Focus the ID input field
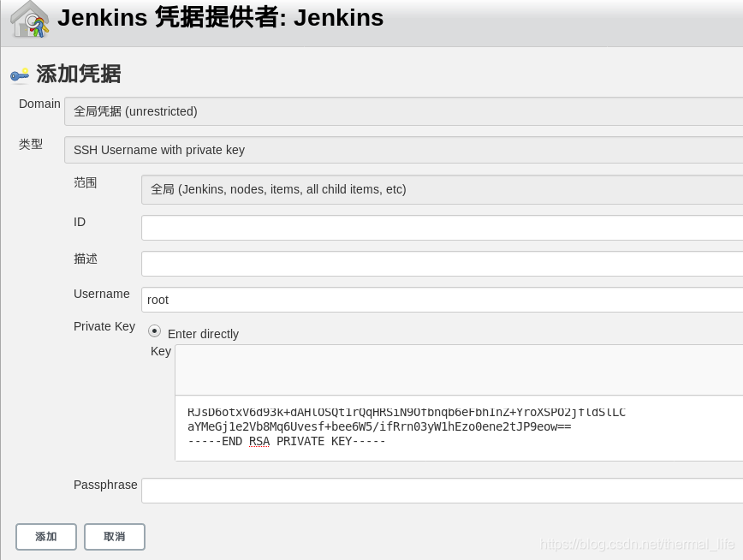Viewport: 743px width, 560px height. coord(442,228)
